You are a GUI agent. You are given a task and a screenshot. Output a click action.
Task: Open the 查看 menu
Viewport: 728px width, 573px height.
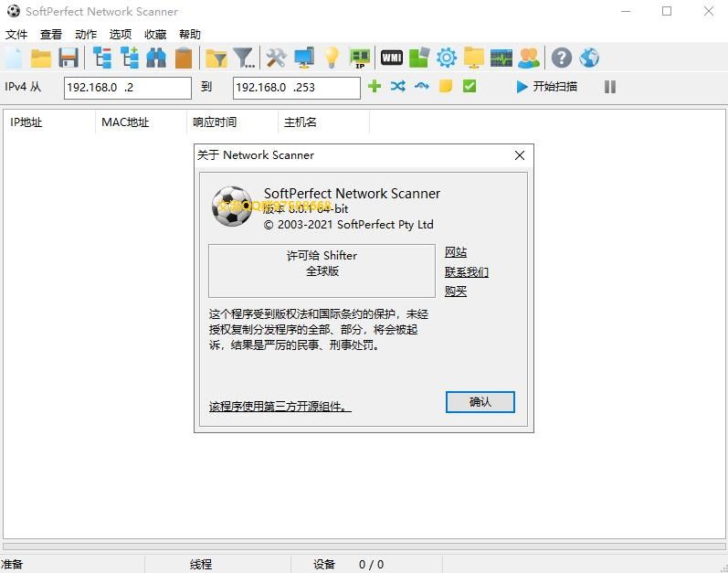pos(51,35)
